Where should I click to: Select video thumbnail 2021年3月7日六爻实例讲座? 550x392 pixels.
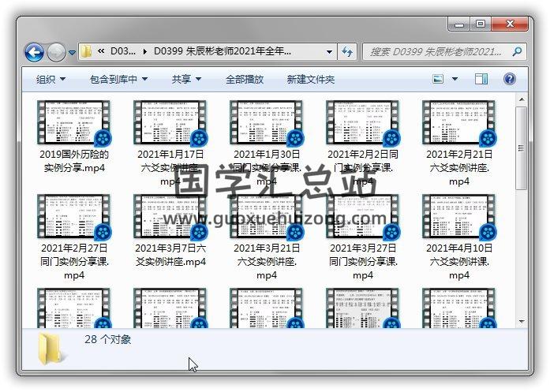[170, 217]
